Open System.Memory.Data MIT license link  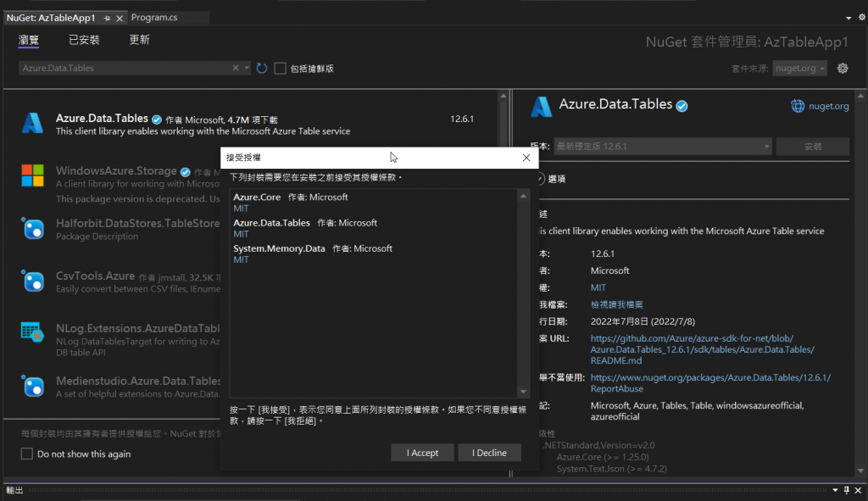pyautogui.click(x=241, y=259)
